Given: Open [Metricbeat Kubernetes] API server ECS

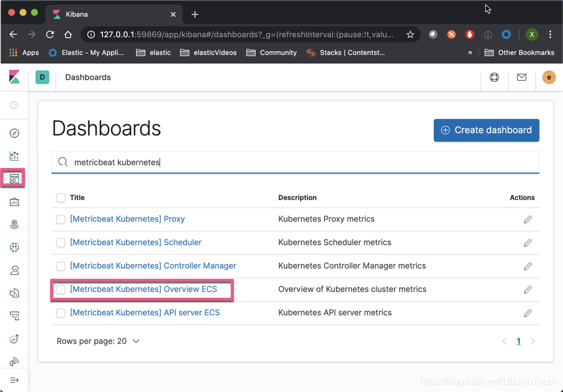Looking at the screenshot, I should (145, 313).
